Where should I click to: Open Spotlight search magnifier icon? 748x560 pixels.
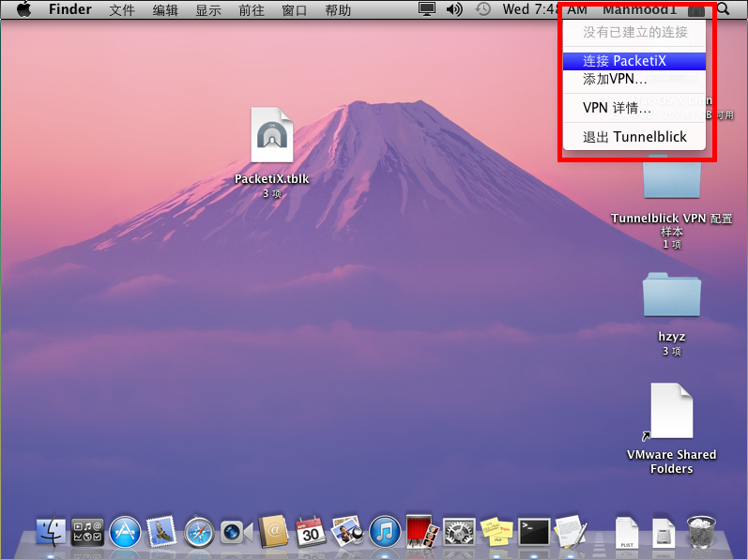[724, 9]
